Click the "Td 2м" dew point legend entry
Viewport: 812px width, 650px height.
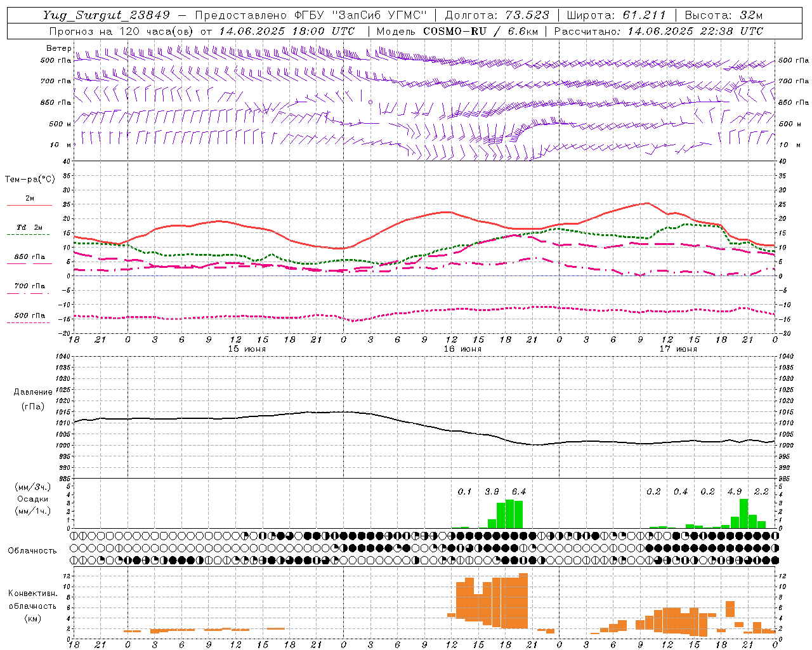[29, 227]
